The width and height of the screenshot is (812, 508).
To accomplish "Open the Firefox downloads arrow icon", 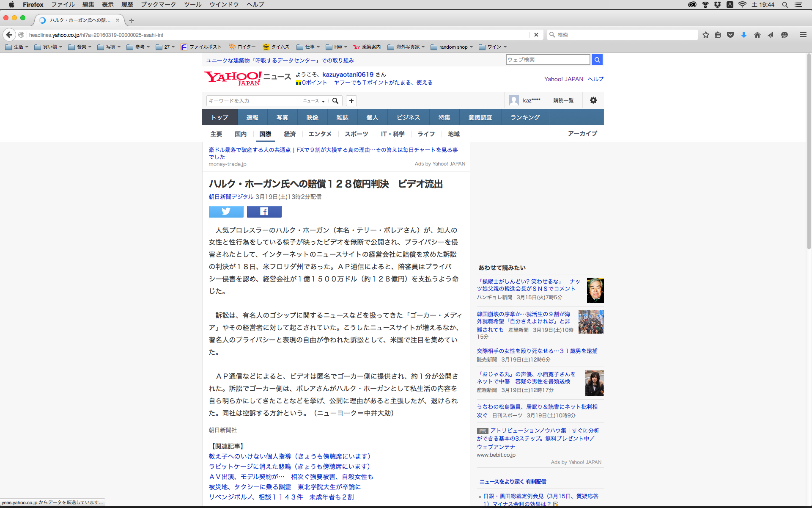I will tap(743, 35).
